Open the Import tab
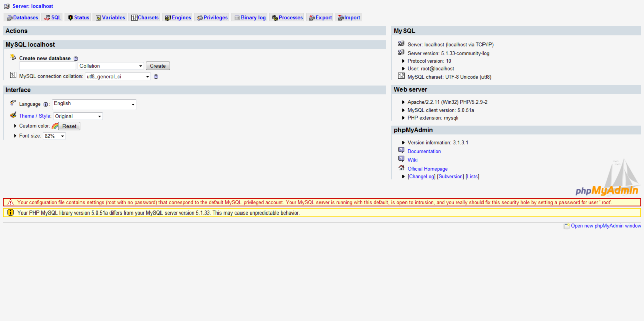The width and height of the screenshot is (644, 321). click(348, 17)
